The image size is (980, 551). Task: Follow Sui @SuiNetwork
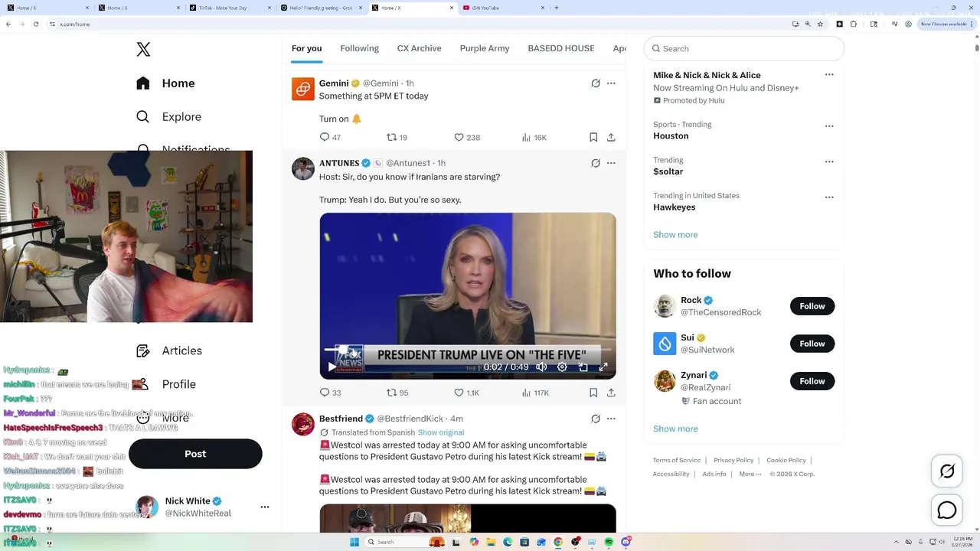coord(812,344)
